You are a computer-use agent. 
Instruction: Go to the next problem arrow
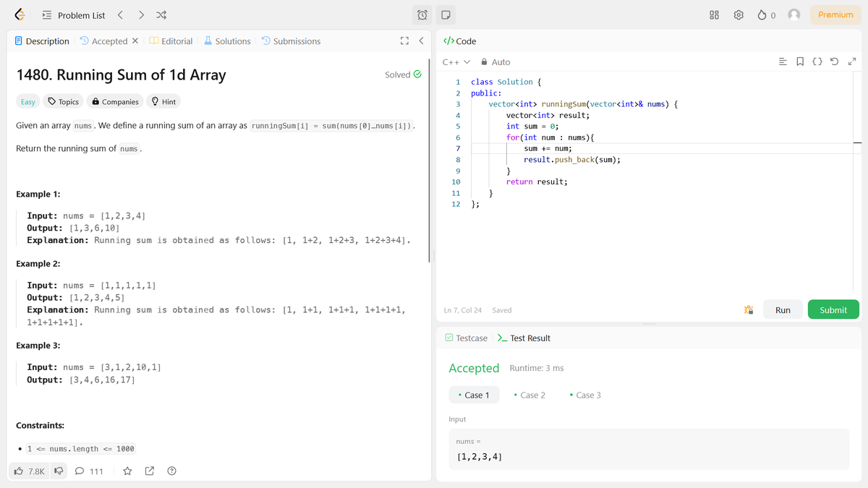141,14
